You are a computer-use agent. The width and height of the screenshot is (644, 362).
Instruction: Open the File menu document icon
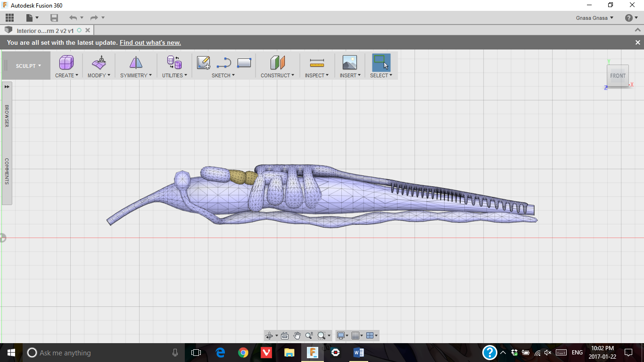(x=30, y=18)
